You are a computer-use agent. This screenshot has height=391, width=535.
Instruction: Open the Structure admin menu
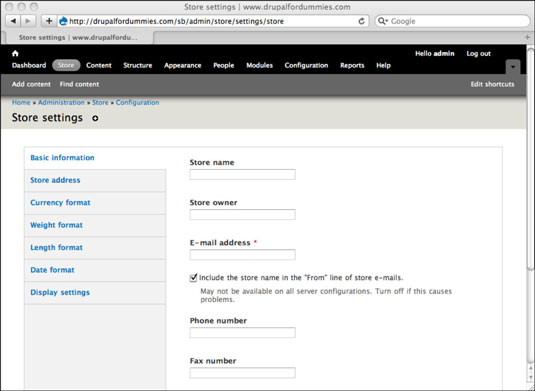coord(138,65)
